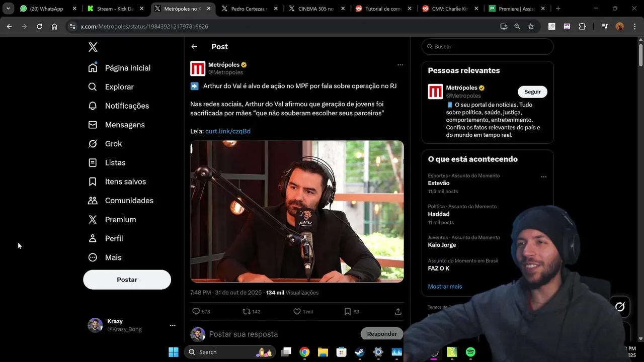This screenshot has height=362, width=644.
Task: Click the Responder button
Action: click(382, 334)
